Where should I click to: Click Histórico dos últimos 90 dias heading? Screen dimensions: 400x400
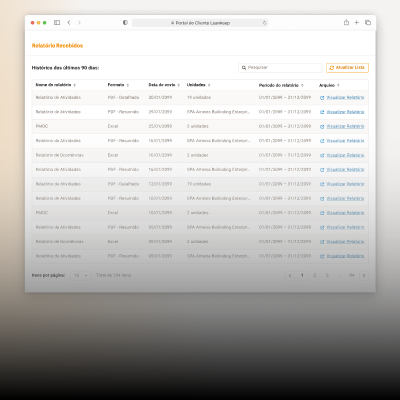[65, 68]
